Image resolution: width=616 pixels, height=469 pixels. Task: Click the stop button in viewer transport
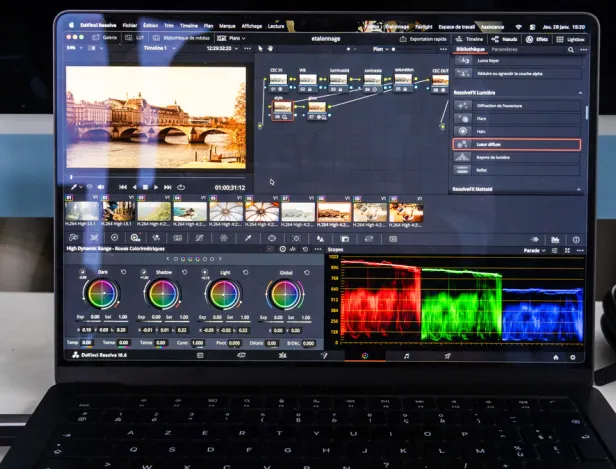click(145, 187)
